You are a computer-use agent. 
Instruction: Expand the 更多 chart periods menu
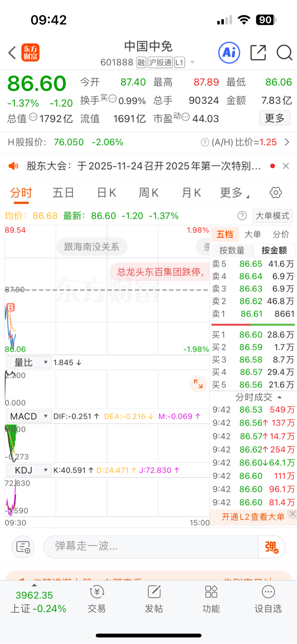(x=234, y=193)
